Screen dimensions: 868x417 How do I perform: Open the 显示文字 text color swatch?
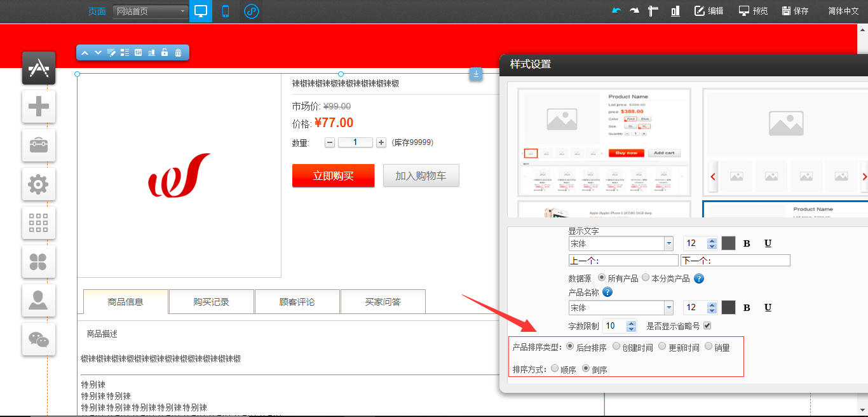tap(728, 243)
